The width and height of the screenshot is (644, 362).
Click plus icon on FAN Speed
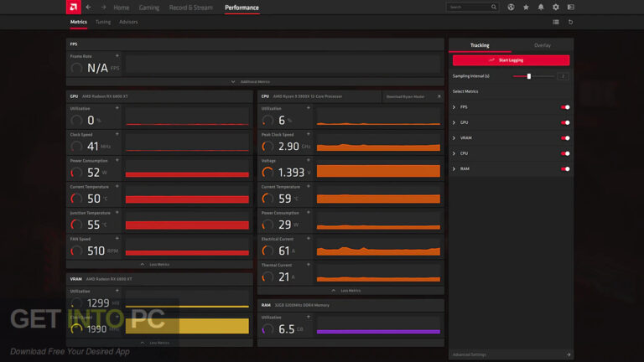point(117,239)
